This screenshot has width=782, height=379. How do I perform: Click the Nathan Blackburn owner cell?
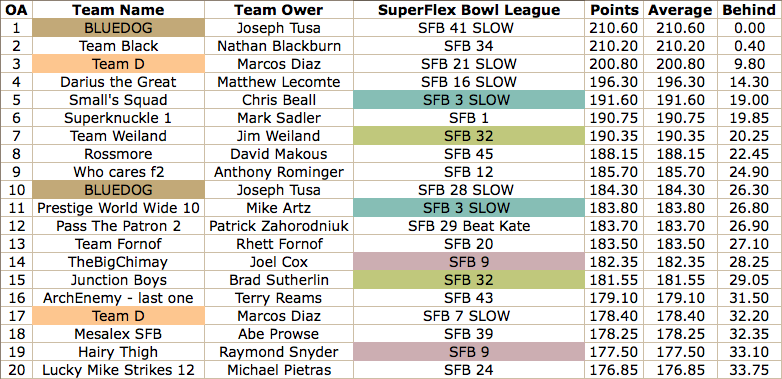(x=279, y=46)
